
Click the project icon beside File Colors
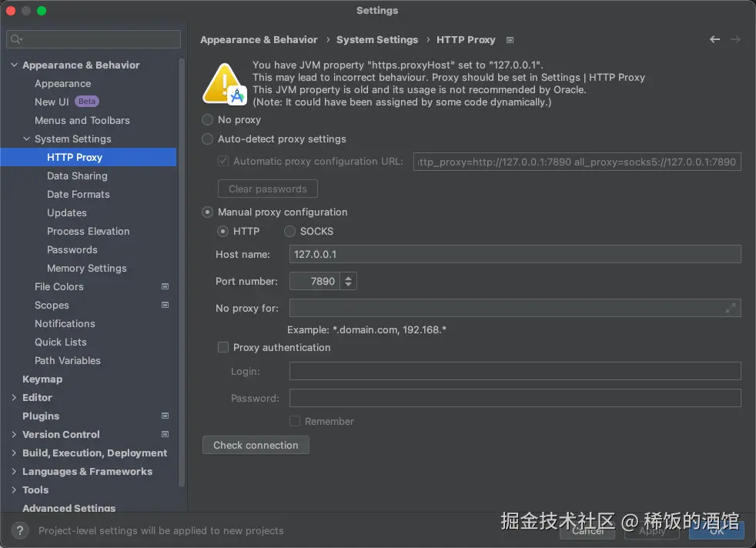click(165, 286)
